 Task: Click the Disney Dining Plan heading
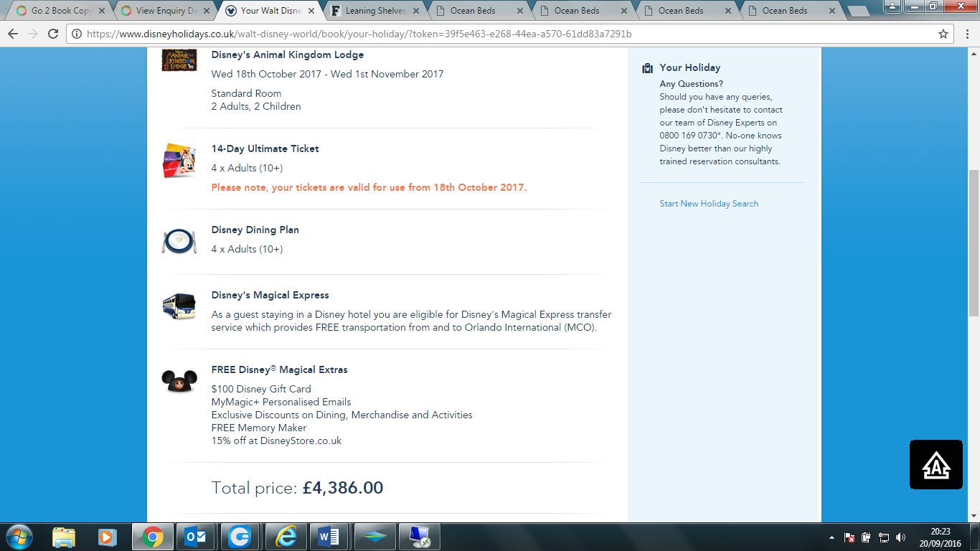pyautogui.click(x=255, y=230)
